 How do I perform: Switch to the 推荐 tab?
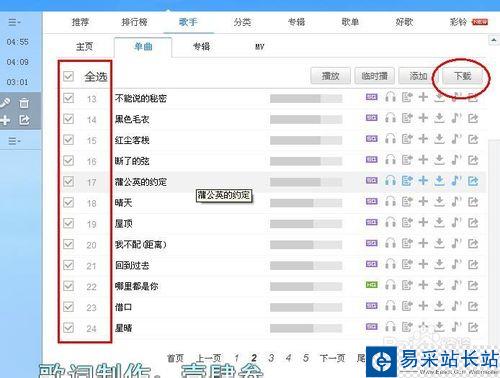click(80, 22)
